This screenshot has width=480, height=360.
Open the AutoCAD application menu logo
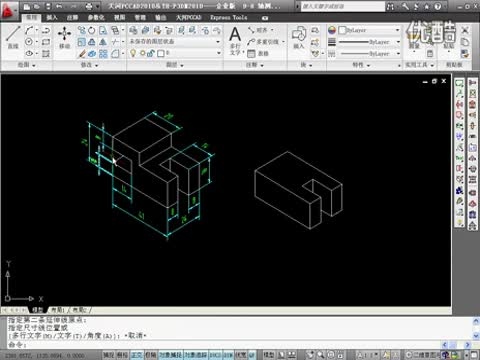click(8, 10)
